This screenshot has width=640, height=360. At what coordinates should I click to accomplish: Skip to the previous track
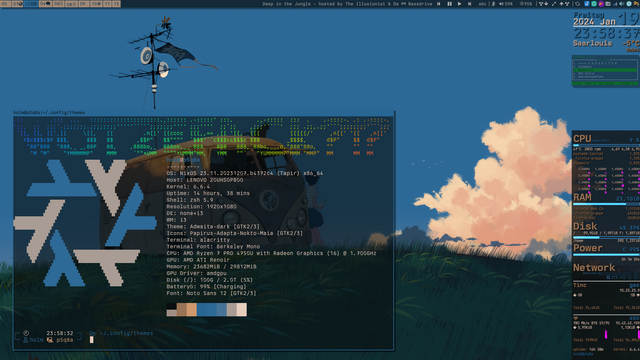[438, 4]
